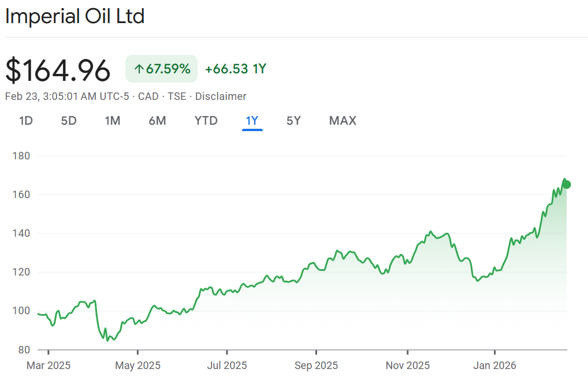Switch to the 1D time range
Viewport: 588px width, 380px height.
[25, 121]
